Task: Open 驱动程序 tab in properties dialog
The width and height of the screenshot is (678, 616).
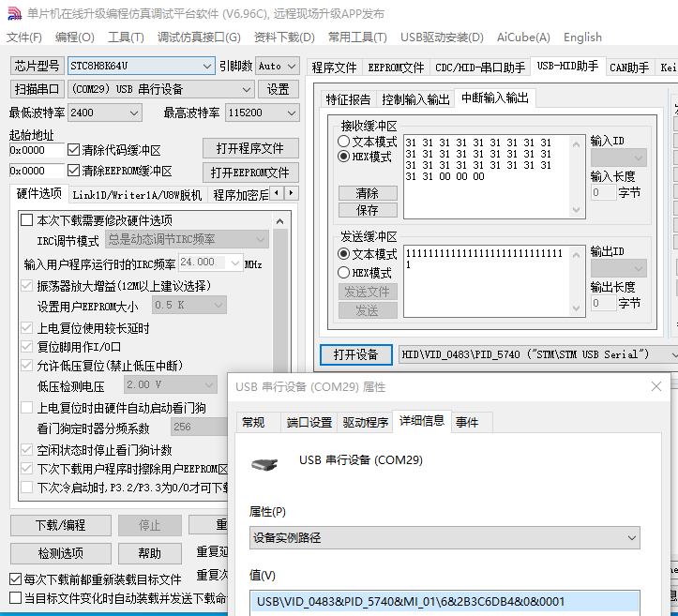Action: (x=366, y=422)
